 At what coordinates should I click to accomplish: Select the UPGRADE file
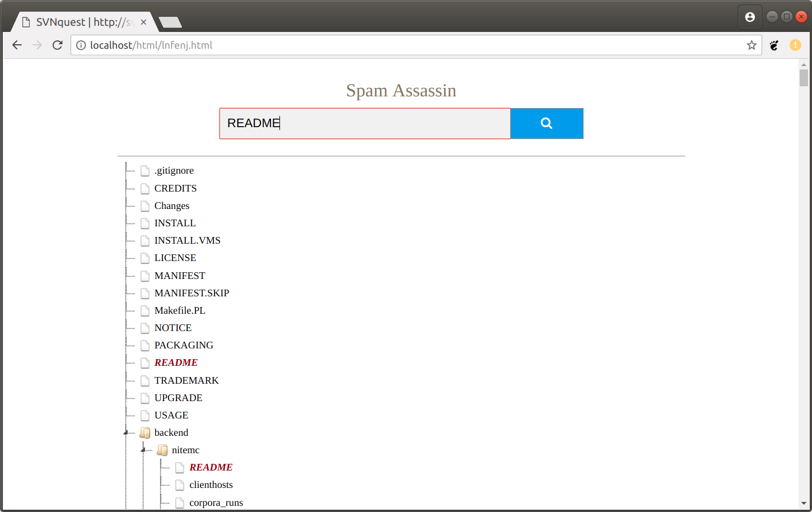click(x=179, y=398)
